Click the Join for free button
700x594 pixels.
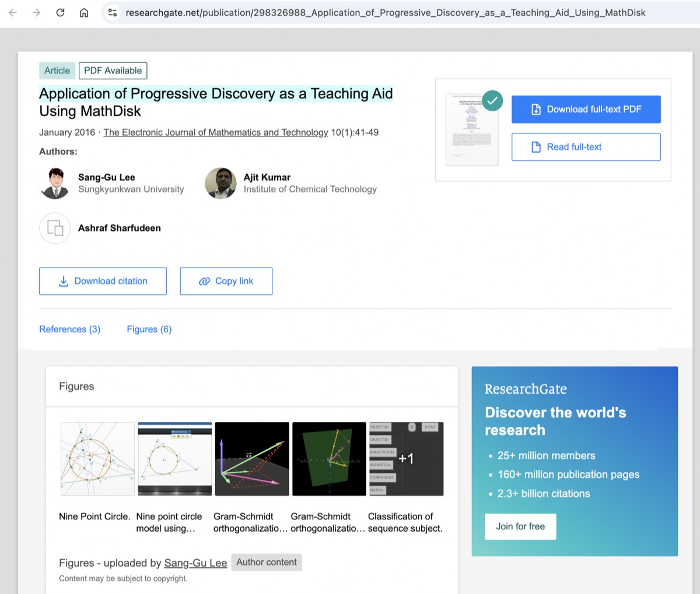(520, 526)
